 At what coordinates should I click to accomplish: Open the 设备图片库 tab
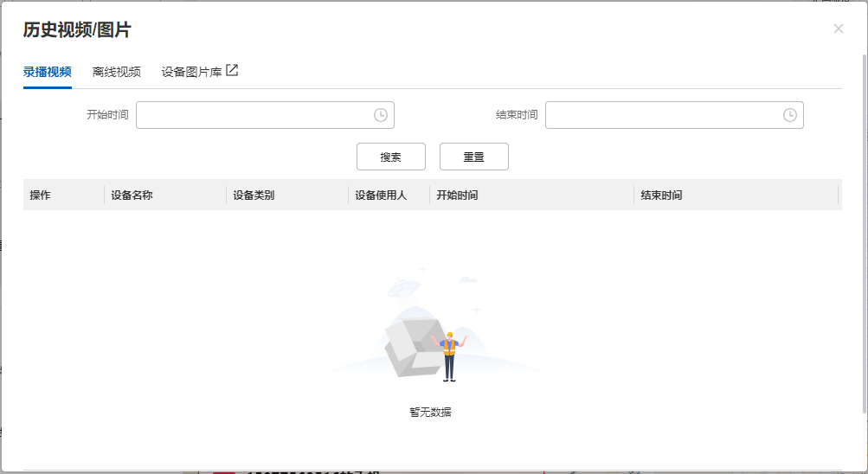191,72
